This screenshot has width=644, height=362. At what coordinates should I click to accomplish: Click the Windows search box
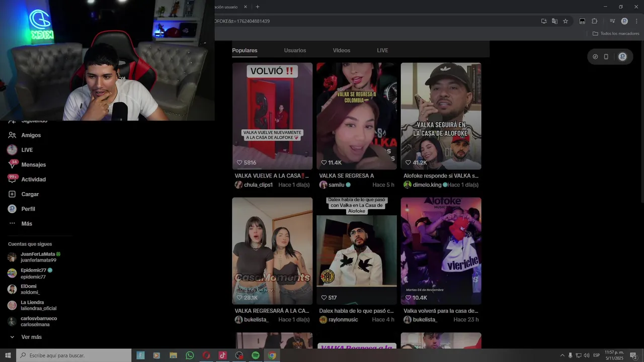point(74,355)
